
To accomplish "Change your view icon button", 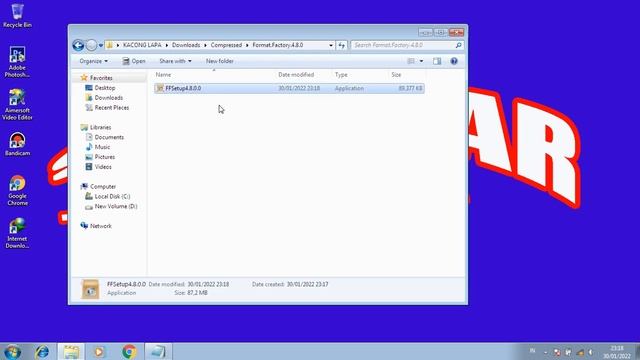I will (x=411, y=61).
